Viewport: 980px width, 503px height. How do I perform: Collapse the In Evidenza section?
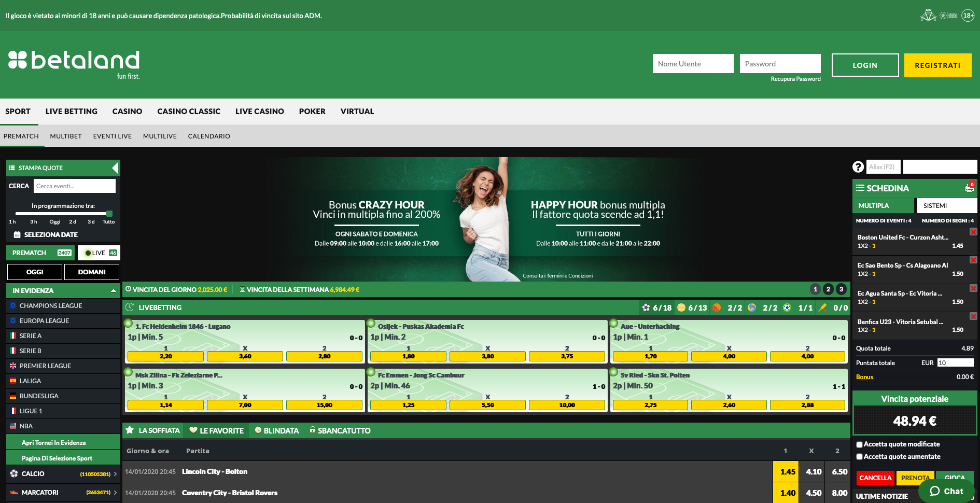click(x=113, y=291)
